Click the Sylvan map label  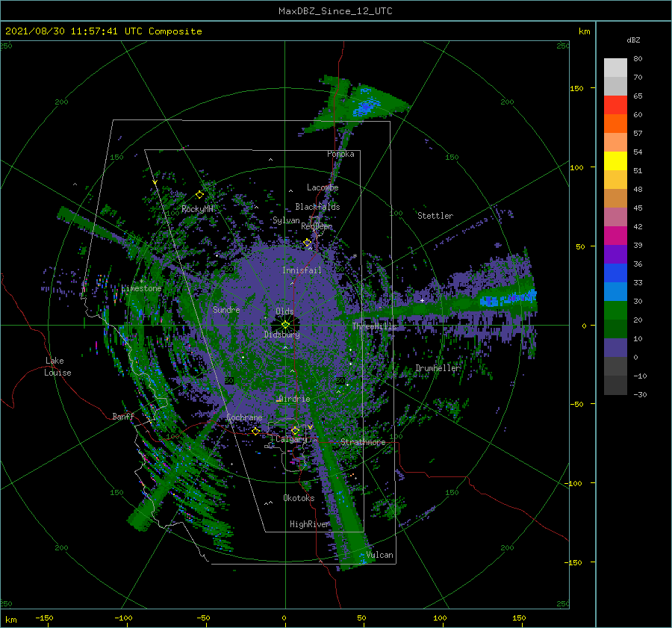[x=286, y=220]
